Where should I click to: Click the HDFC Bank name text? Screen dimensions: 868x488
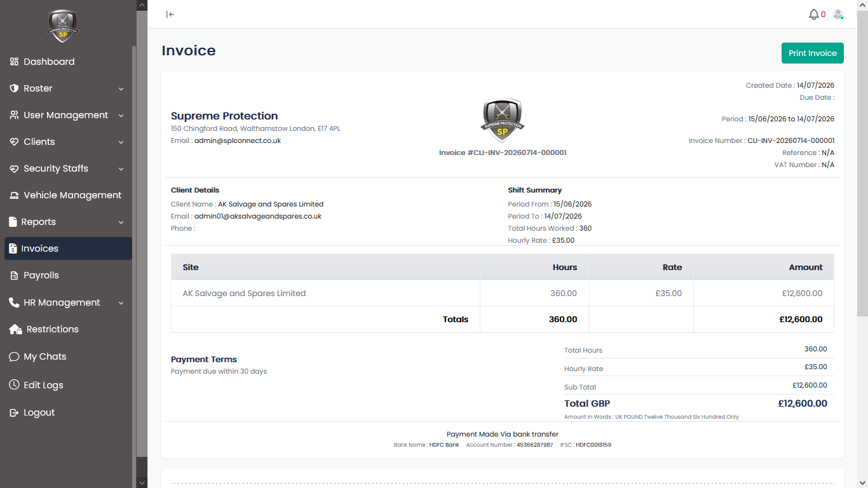[444, 445]
